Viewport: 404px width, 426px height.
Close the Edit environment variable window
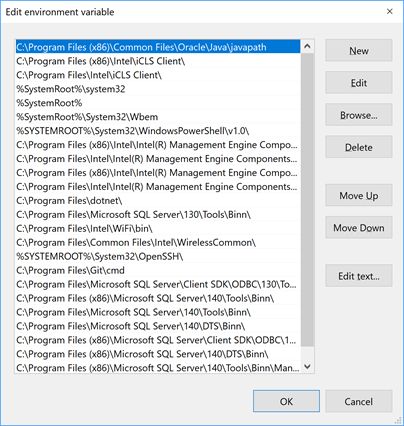coord(389,12)
